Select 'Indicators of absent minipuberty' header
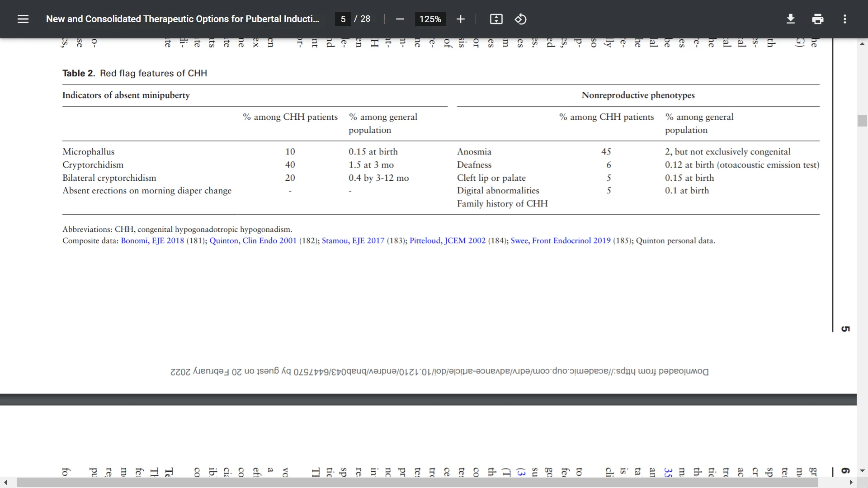 [x=126, y=95]
